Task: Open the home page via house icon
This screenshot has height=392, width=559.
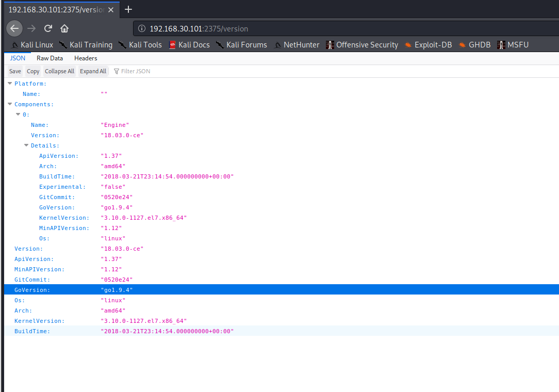Action: pos(64,28)
